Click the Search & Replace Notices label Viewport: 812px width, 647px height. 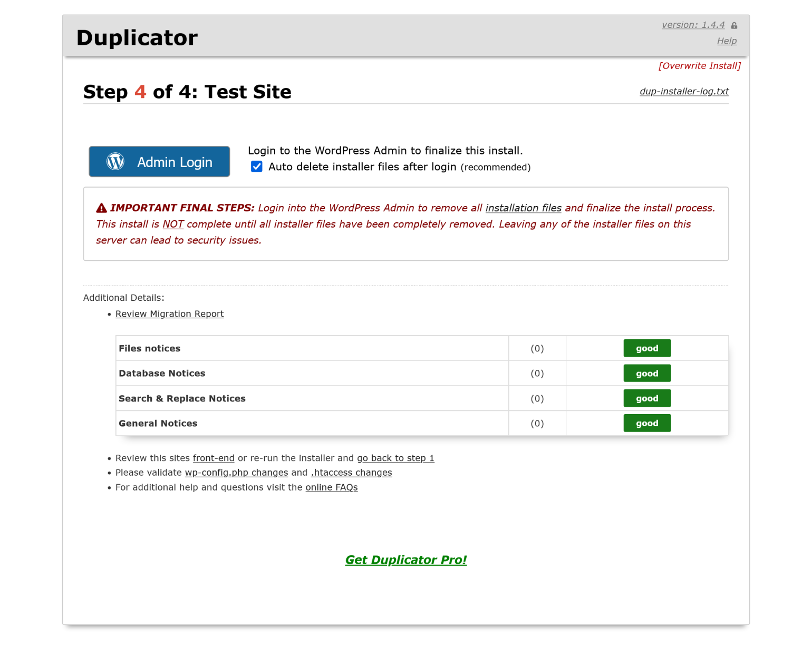182,399
